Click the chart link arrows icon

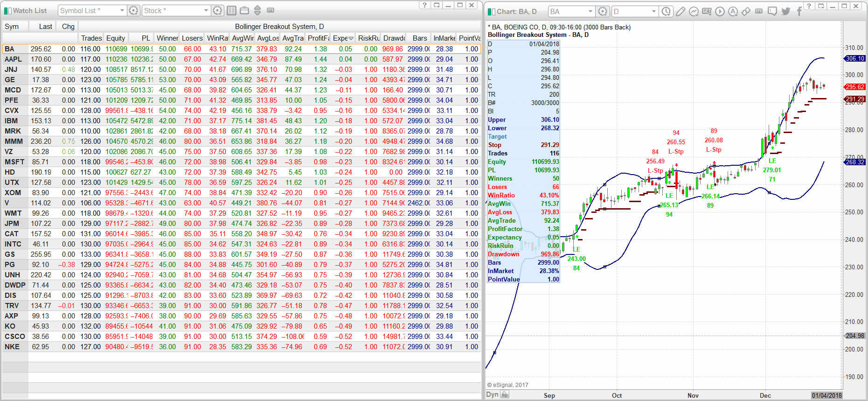[746, 12]
